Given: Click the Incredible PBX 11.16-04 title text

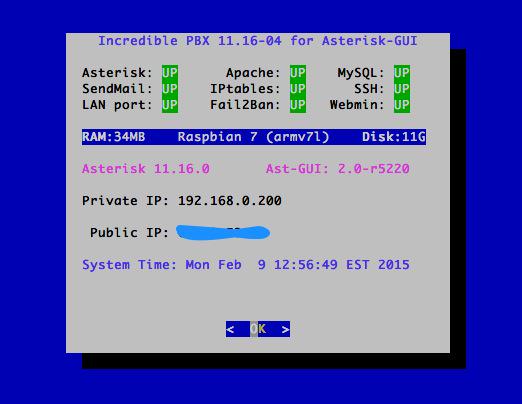Looking at the screenshot, I should coord(258,41).
